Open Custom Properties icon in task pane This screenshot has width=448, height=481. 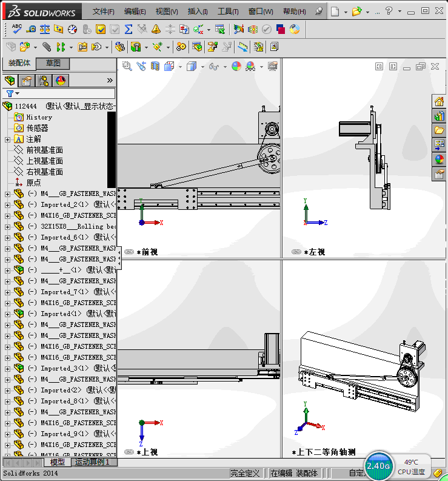click(439, 174)
